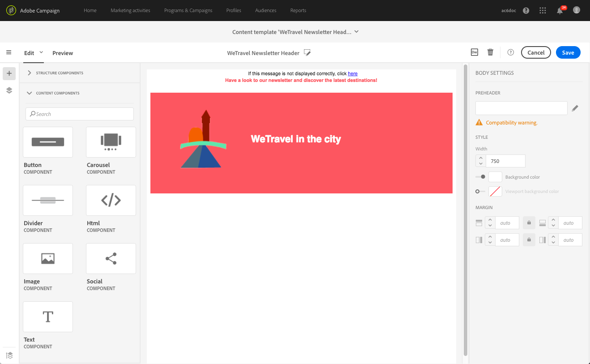
Task: Select the 'WeTravel in the city' heading
Action: coord(296,139)
